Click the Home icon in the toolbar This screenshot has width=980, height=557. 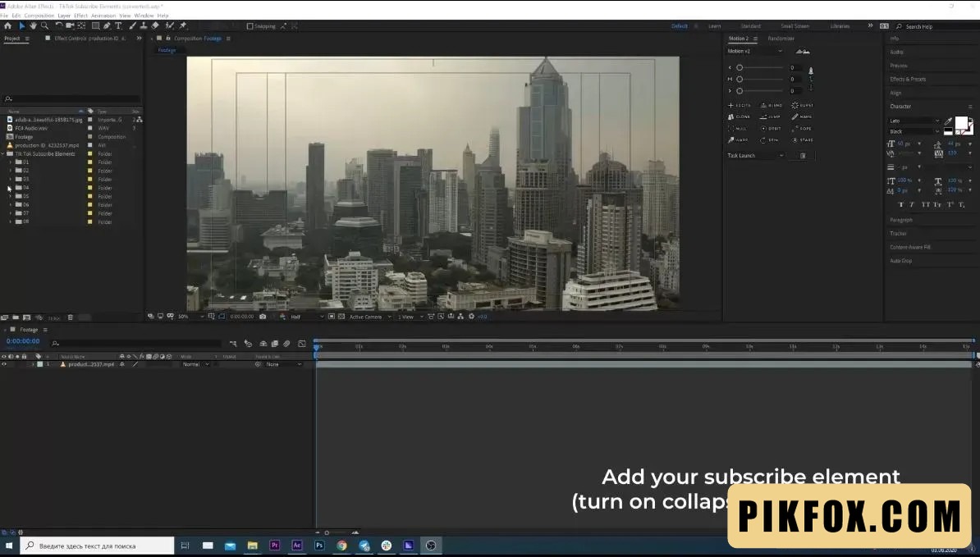(7, 26)
